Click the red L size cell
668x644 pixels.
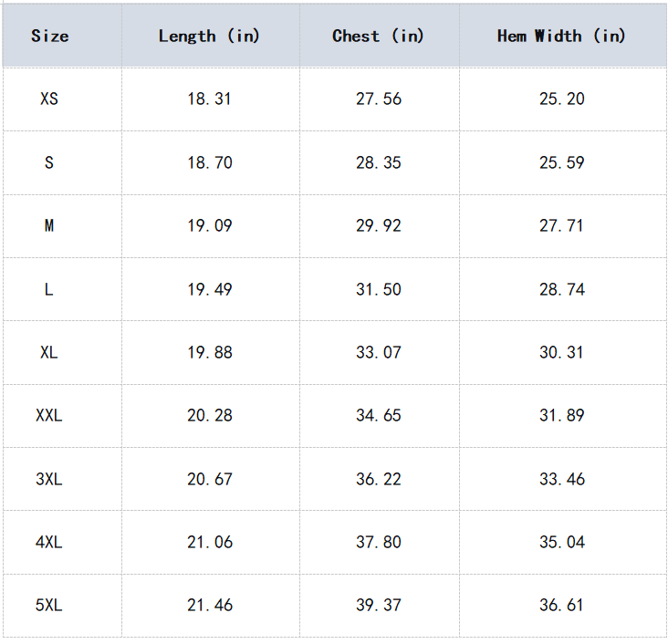49,289
